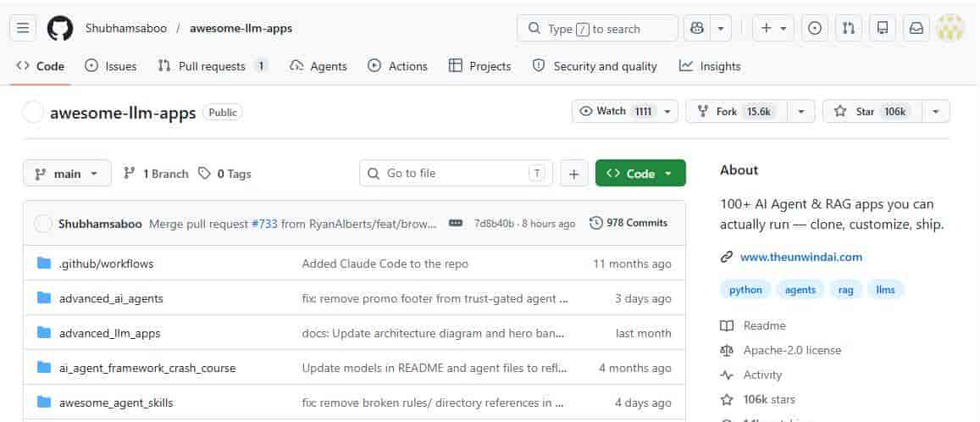Click the GitHub logo icon
This screenshot has width=980, height=422.
click(59, 28)
